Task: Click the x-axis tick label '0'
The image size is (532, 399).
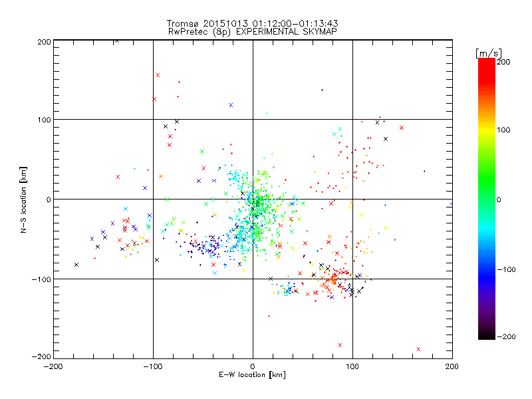Action: click(253, 366)
